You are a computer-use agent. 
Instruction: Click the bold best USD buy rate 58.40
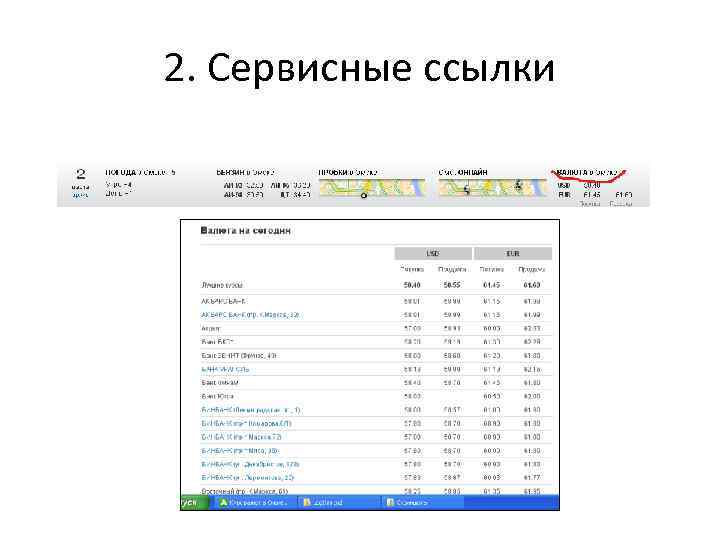(x=412, y=285)
